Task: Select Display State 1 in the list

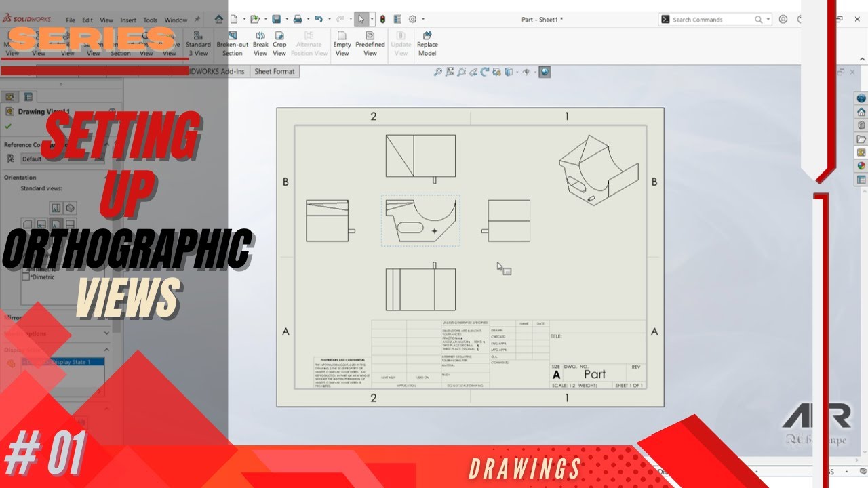Action: [x=62, y=362]
